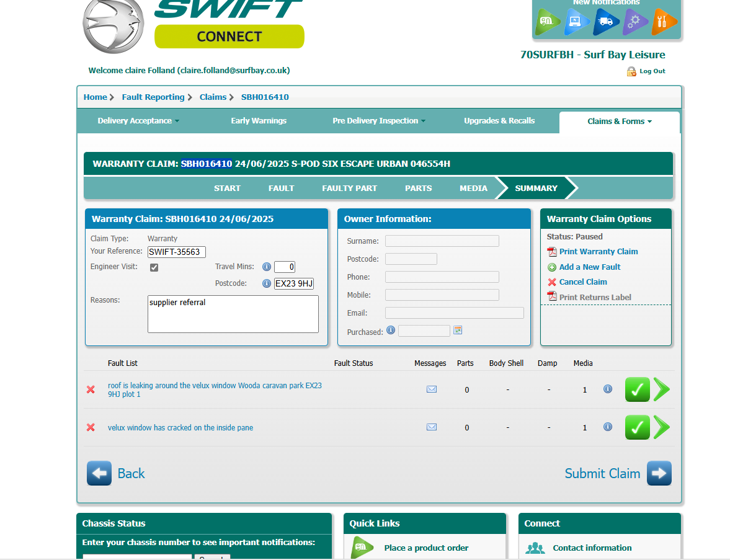Click the info icon next to Purchased
The width and height of the screenshot is (730, 560).
tap(391, 330)
